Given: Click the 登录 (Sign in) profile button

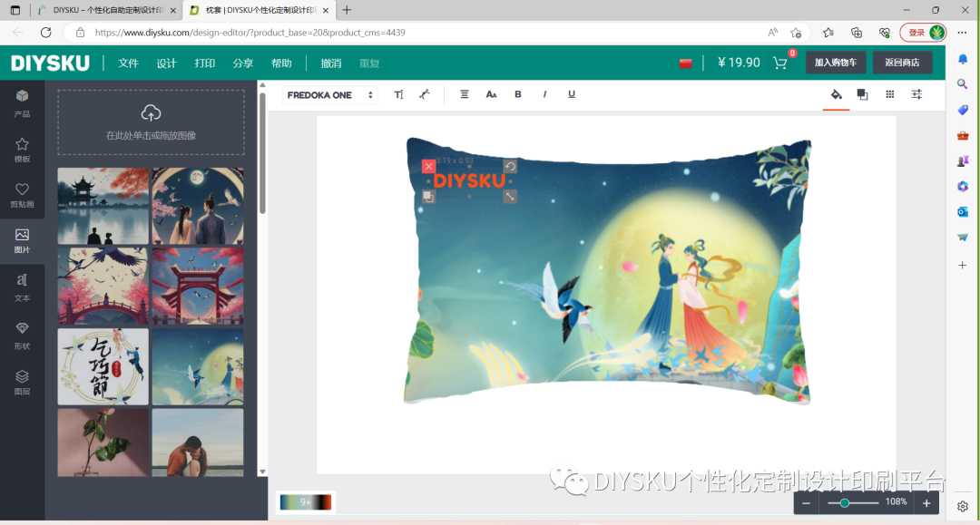Looking at the screenshot, I should coord(923,33).
